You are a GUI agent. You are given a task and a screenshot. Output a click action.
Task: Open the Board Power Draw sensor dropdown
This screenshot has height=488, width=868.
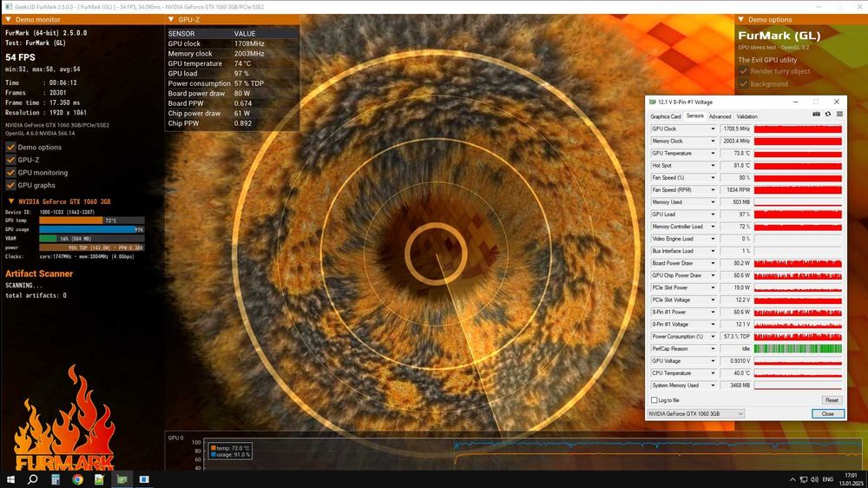(713, 263)
